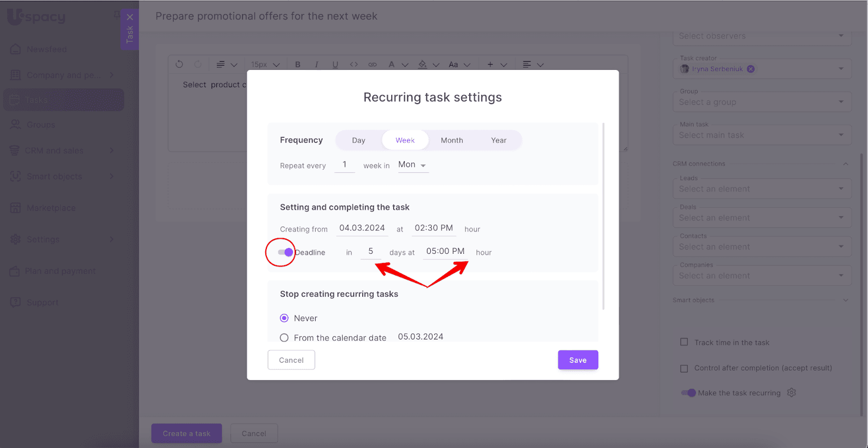Click Cancel in the recurring settings dialog
Image resolution: width=868 pixels, height=448 pixels.
(x=291, y=360)
